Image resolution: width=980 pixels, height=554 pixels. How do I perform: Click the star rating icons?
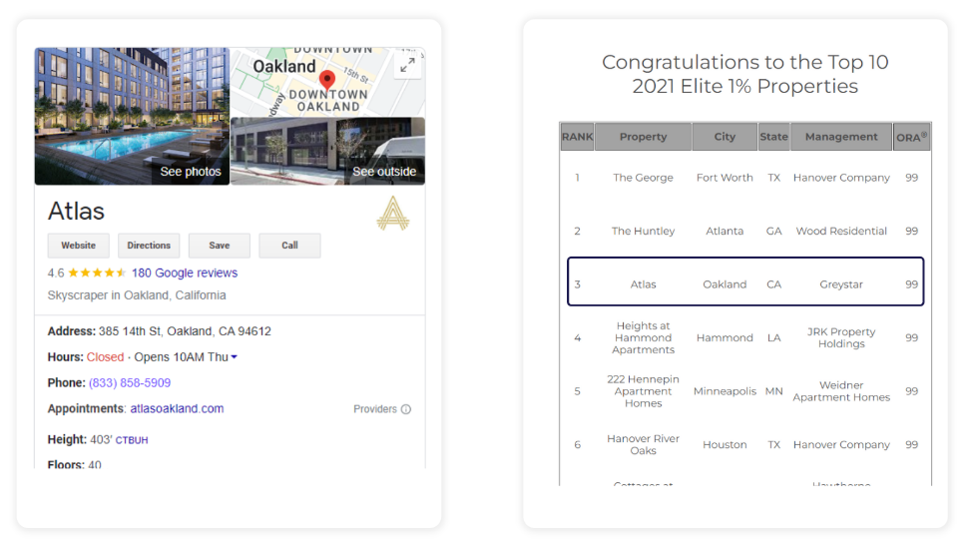click(97, 274)
